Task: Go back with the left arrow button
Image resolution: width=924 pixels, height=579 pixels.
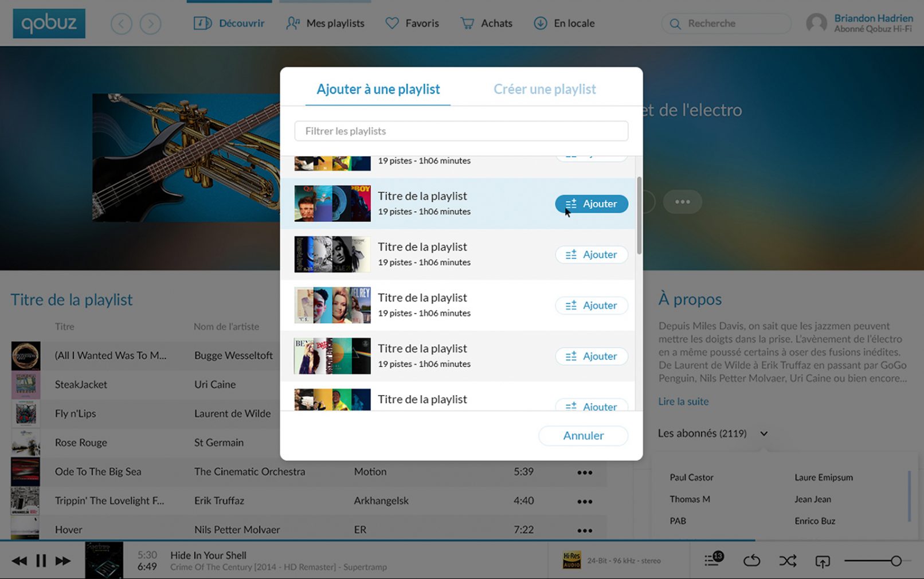Action: coord(121,24)
